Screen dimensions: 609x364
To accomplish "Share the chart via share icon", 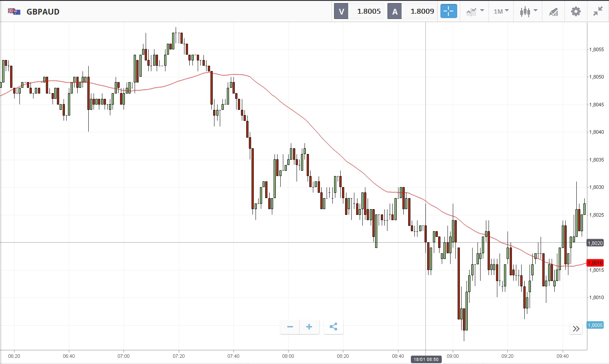I will coord(333,327).
